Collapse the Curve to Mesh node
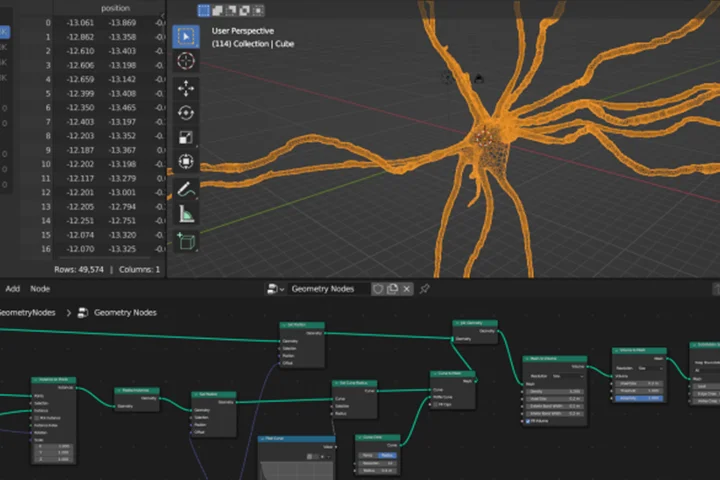This screenshot has height=480, width=720. point(434,373)
